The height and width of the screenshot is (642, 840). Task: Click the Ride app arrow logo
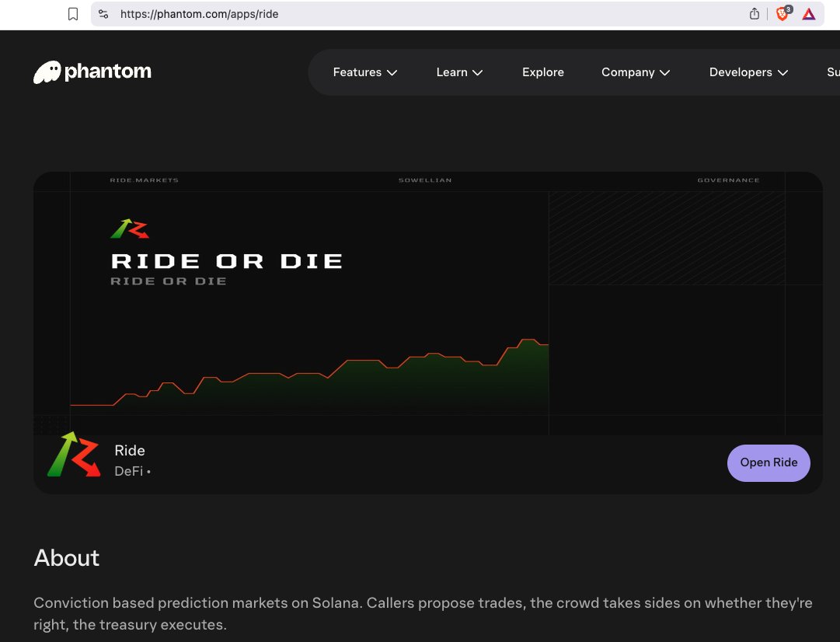tap(74, 455)
